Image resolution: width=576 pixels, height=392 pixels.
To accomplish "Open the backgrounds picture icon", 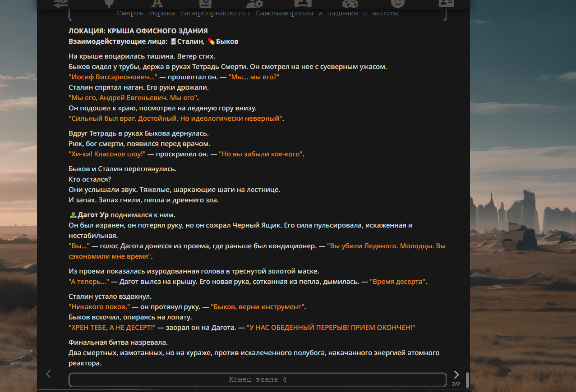I will pos(303,4).
